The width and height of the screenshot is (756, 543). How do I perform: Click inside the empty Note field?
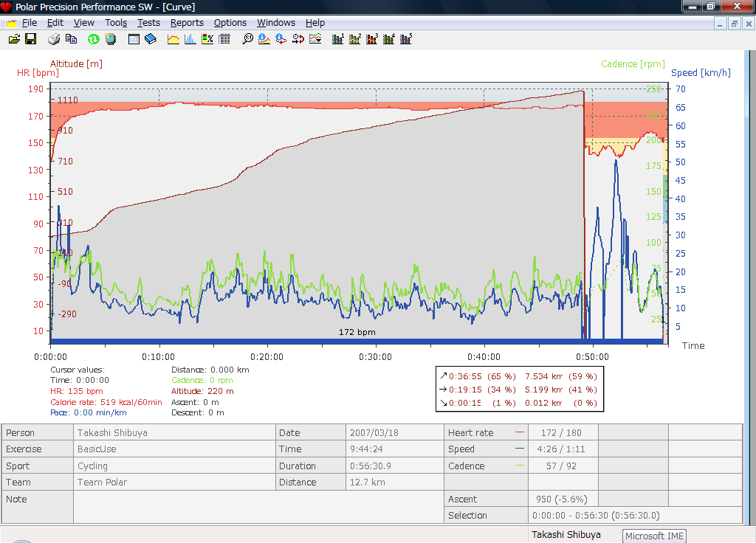258,508
